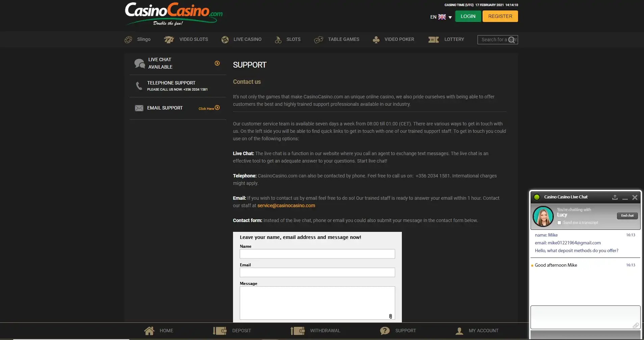Image resolution: width=644 pixels, height=340 pixels.
Task: Enable 'Send me a transcript' checkbox
Action: 559,223
